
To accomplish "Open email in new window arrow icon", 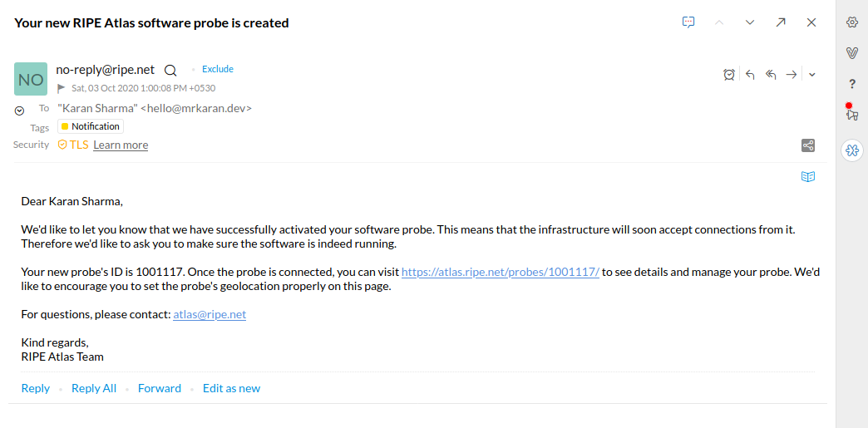I will 781,22.
